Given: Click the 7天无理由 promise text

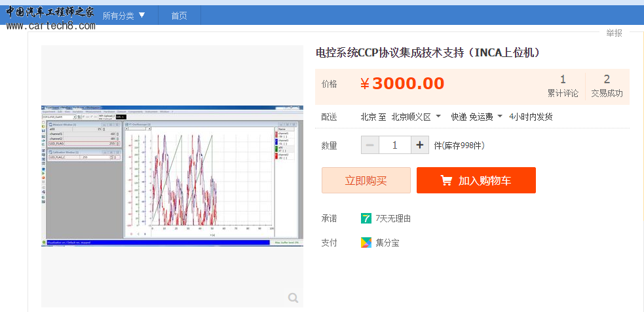Looking at the screenshot, I should click(393, 219).
